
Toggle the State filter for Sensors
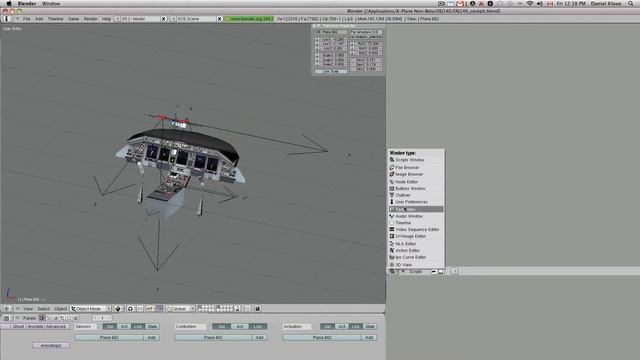point(153,327)
